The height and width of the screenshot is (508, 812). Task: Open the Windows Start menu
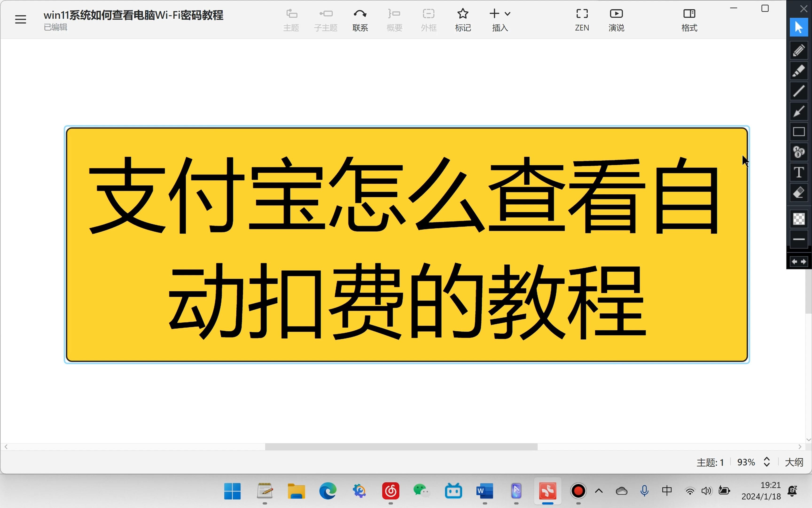tap(232, 491)
